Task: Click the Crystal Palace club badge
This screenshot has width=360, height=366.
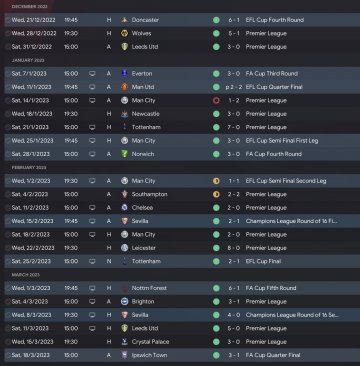Action: click(125, 342)
